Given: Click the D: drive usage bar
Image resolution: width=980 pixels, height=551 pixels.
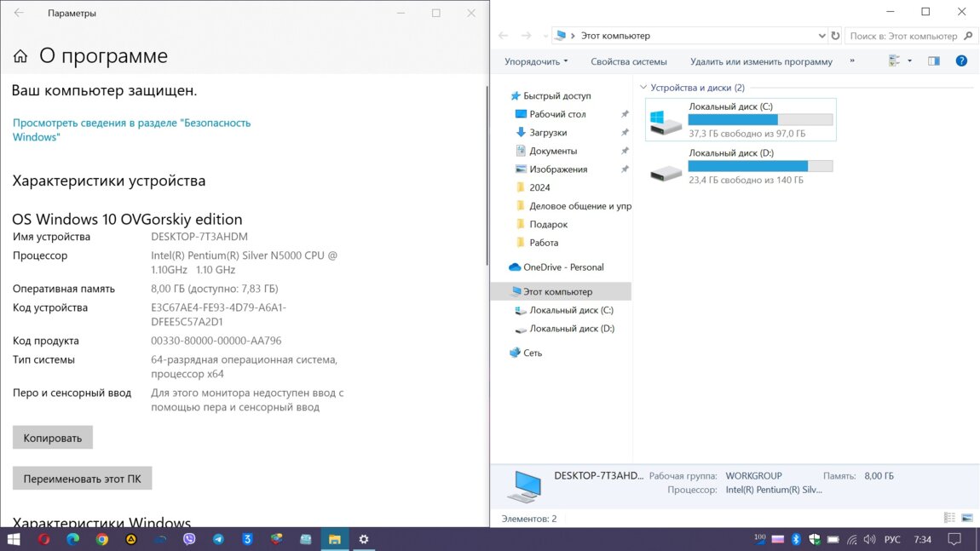Looking at the screenshot, I should tap(761, 166).
